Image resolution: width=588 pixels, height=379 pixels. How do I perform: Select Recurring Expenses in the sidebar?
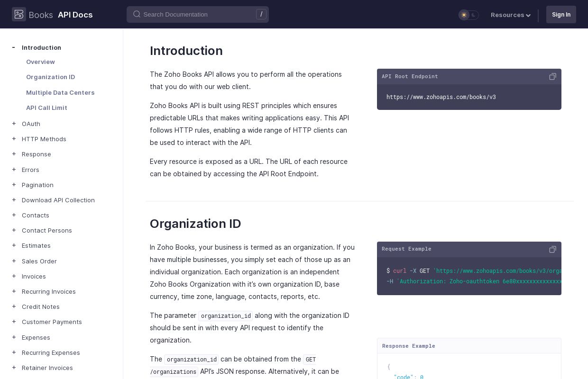51,352
